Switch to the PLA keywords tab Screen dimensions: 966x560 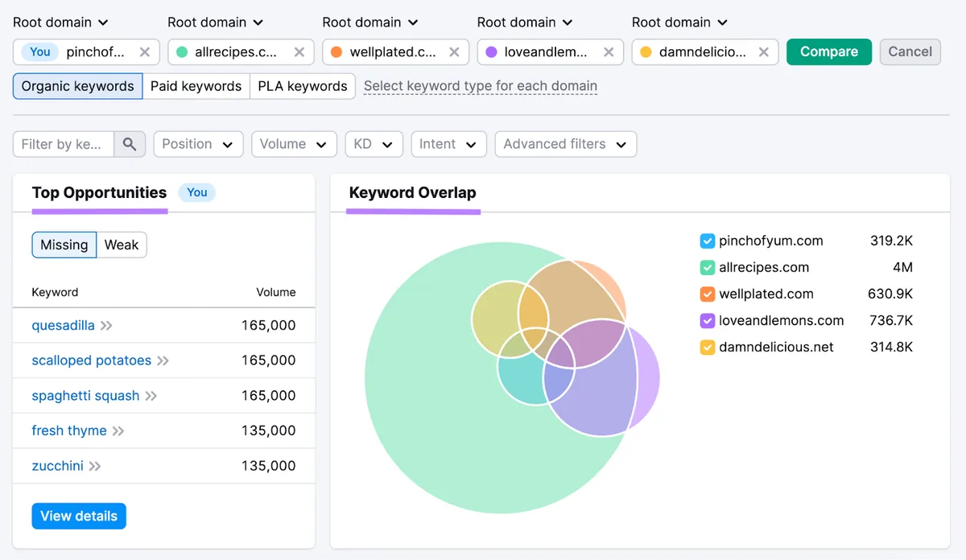(303, 86)
